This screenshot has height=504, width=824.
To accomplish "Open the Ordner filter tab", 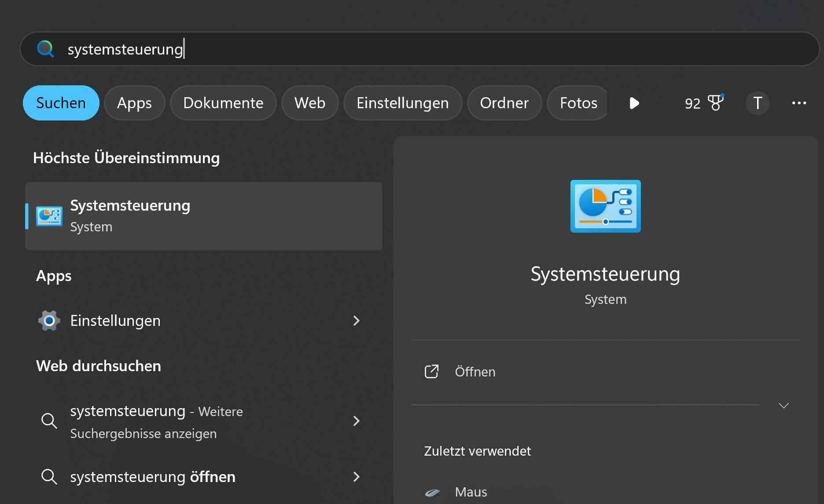I will click(x=504, y=103).
